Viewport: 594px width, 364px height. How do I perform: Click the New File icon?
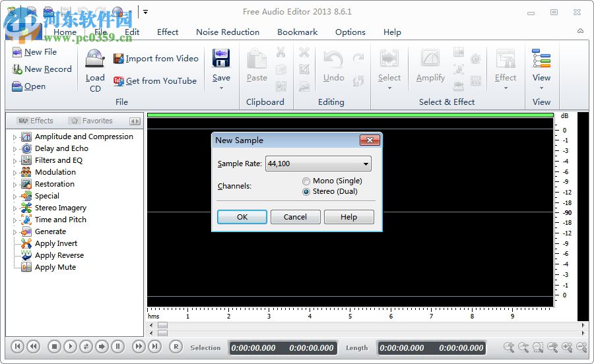[x=16, y=52]
